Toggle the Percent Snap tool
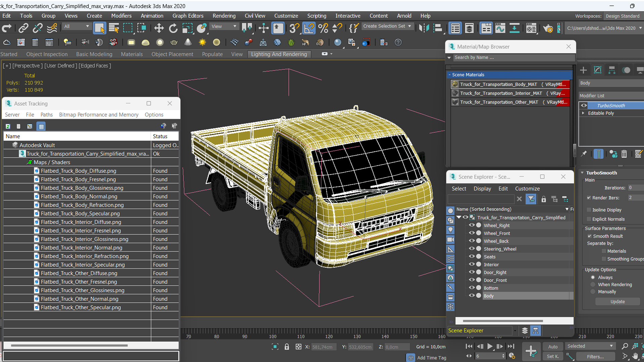Screen dimensions: 644x362 click(x=323, y=28)
